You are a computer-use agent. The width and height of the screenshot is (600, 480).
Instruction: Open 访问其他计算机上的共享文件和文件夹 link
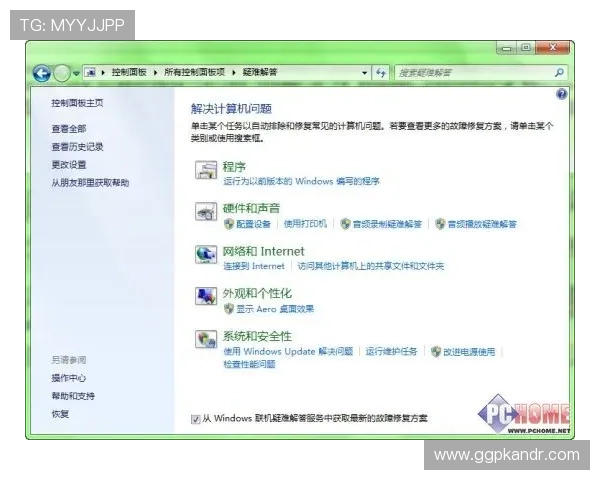tap(371, 266)
